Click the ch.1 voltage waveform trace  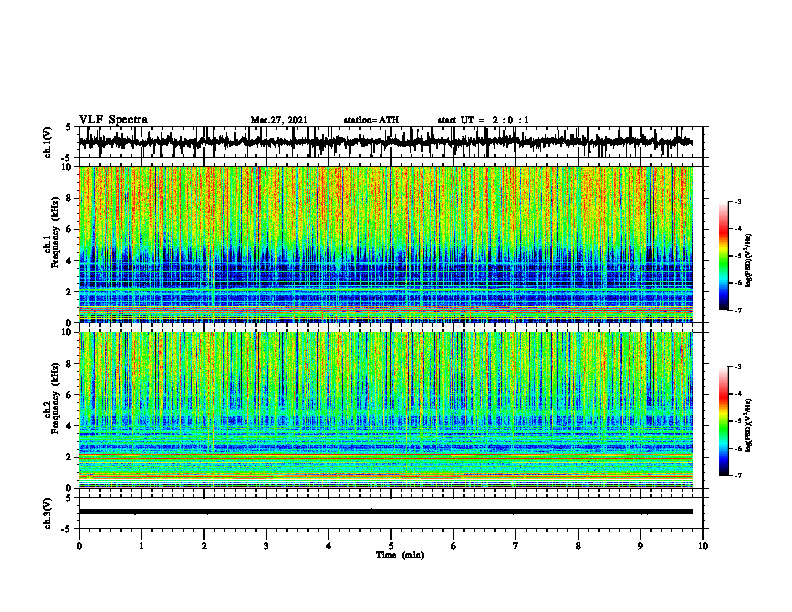[385, 142]
